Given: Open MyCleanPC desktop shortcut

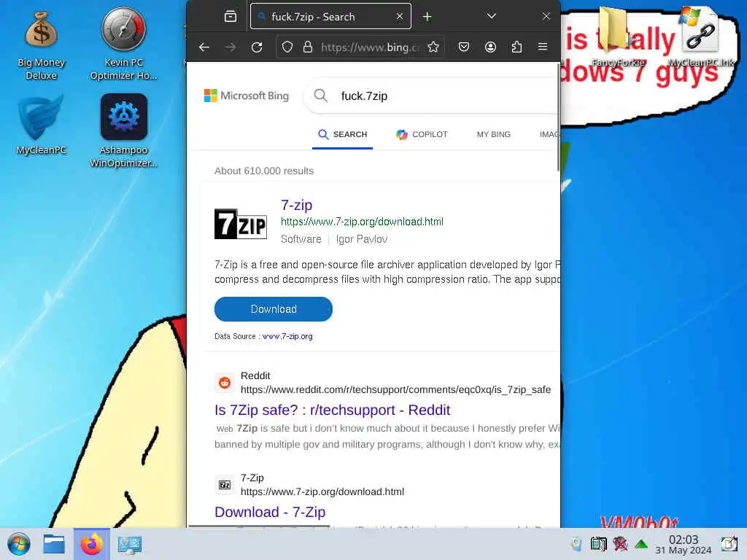Looking at the screenshot, I should [41, 125].
